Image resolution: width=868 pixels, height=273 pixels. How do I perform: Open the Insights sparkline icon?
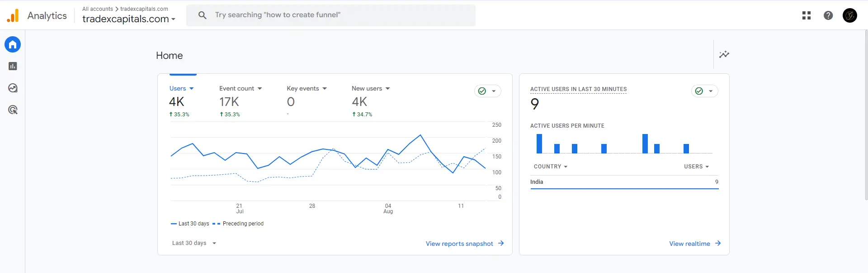[x=724, y=54]
